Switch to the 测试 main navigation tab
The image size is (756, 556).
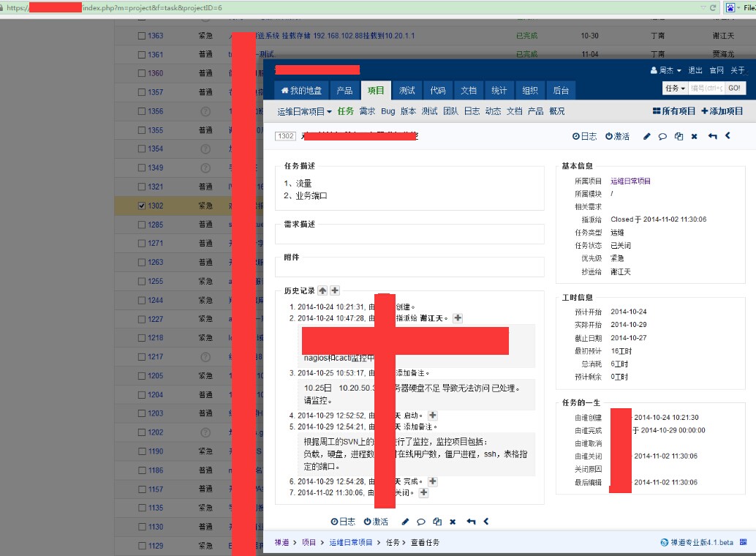tap(407, 91)
